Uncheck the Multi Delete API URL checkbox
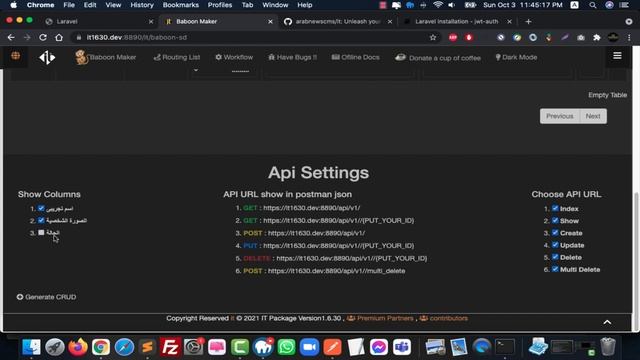Image resolution: width=640 pixels, height=360 pixels. point(555,269)
